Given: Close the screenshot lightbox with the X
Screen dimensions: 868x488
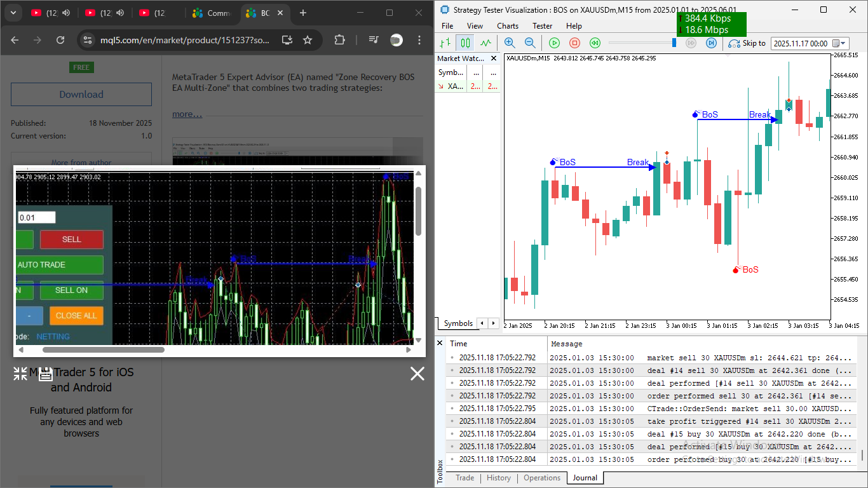Looking at the screenshot, I should 417,374.
